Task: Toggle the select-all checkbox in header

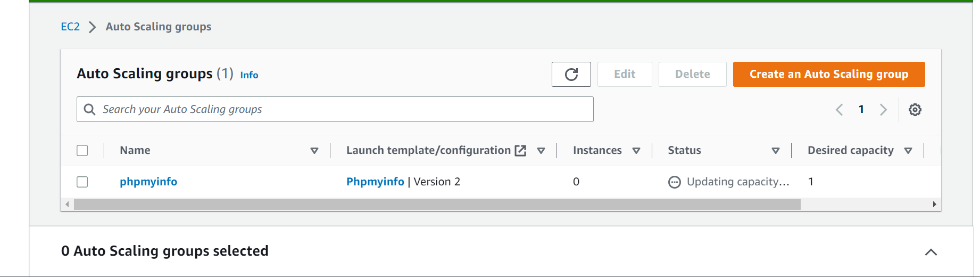Action: (x=82, y=150)
